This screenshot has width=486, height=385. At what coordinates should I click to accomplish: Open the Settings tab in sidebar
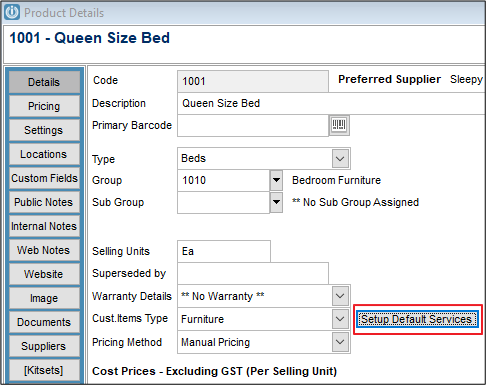tap(44, 130)
